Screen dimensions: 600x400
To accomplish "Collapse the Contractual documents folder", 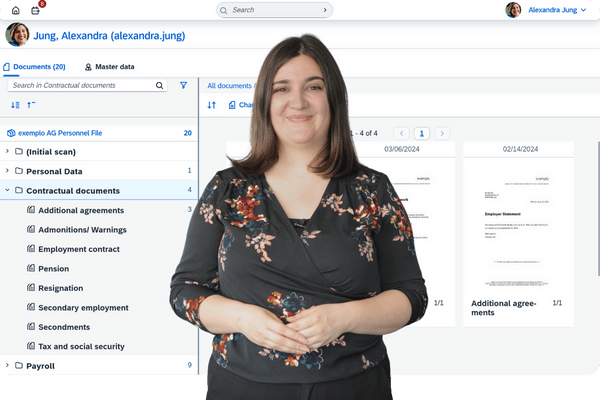I will pyautogui.click(x=7, y=190).
